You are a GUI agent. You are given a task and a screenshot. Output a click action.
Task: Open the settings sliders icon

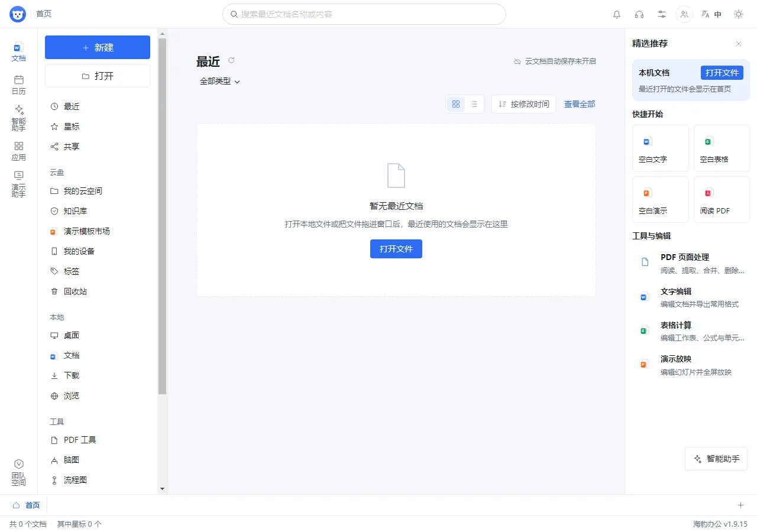tap(662, 14)
